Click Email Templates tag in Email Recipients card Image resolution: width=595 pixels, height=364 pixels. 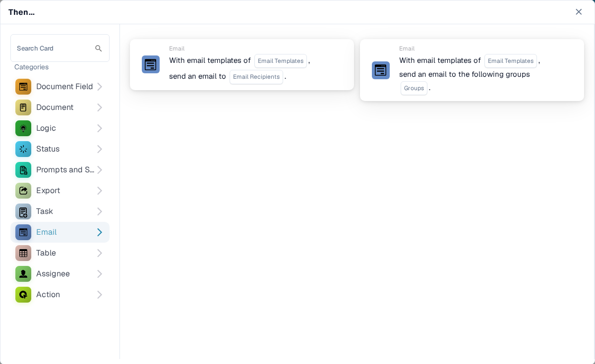click(281, 61)
